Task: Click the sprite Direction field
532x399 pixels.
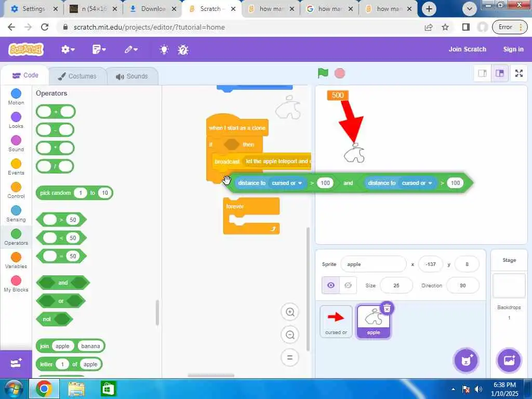Action: 463,285
